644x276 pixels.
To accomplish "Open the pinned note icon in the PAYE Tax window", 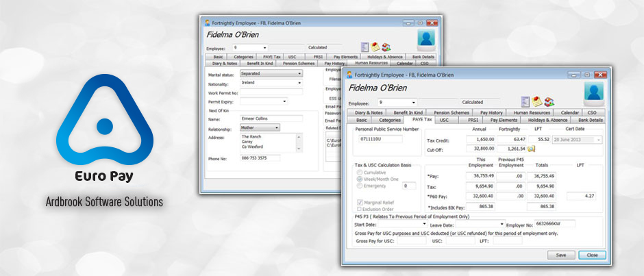I will tap(537, 101).
